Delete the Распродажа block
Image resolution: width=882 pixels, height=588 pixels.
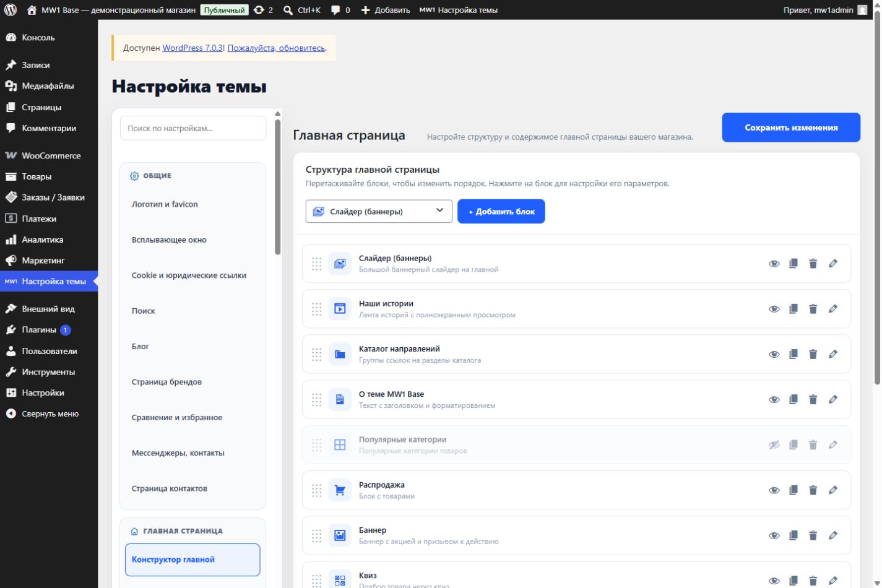813,490
